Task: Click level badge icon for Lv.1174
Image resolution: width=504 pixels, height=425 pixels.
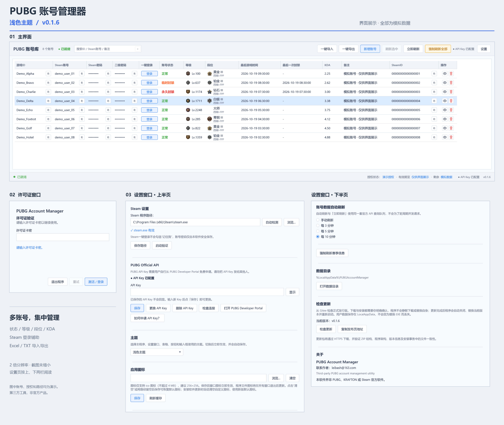Action: click(x=188, y=92)
